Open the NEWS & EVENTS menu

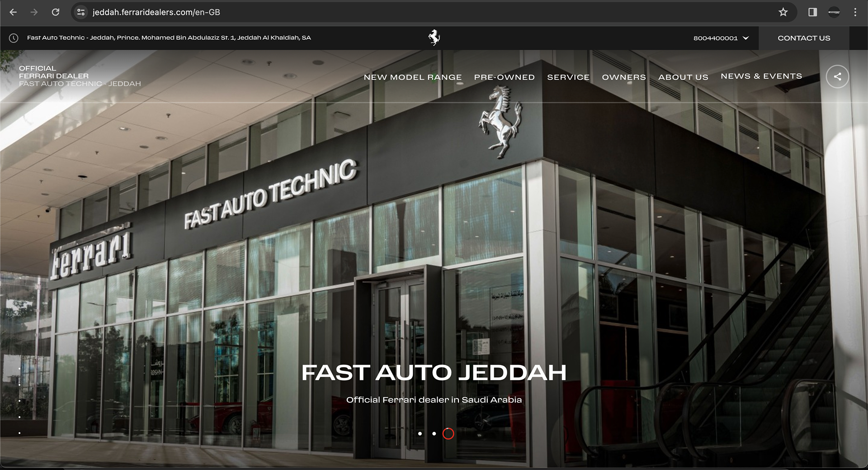pyautogui.click(x=761, y=76)
